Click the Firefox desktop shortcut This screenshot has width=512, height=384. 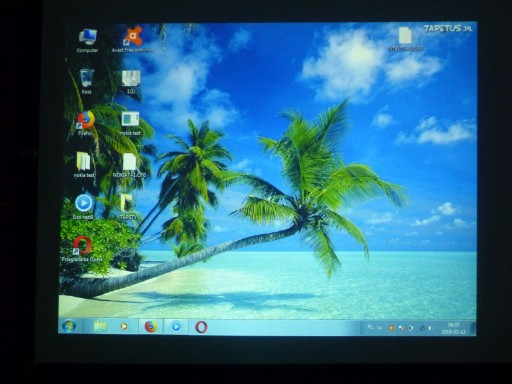click(85, 123)
